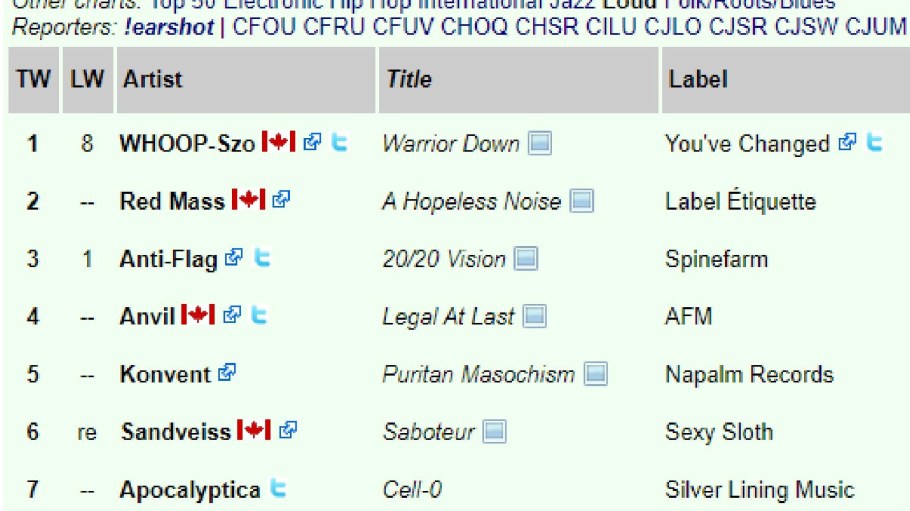
Task: Click You've Changed label Twitter icon
Action: (875, 143)
